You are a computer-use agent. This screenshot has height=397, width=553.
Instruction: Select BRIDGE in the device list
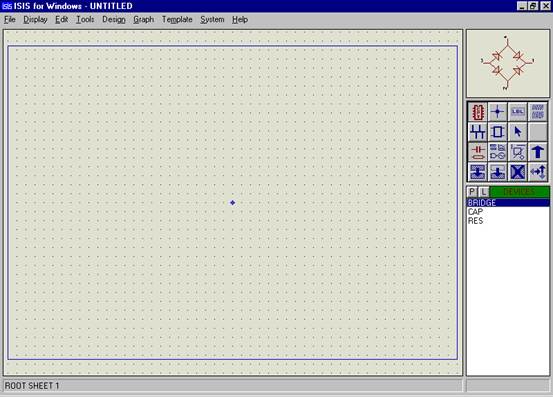click(508, 203)
